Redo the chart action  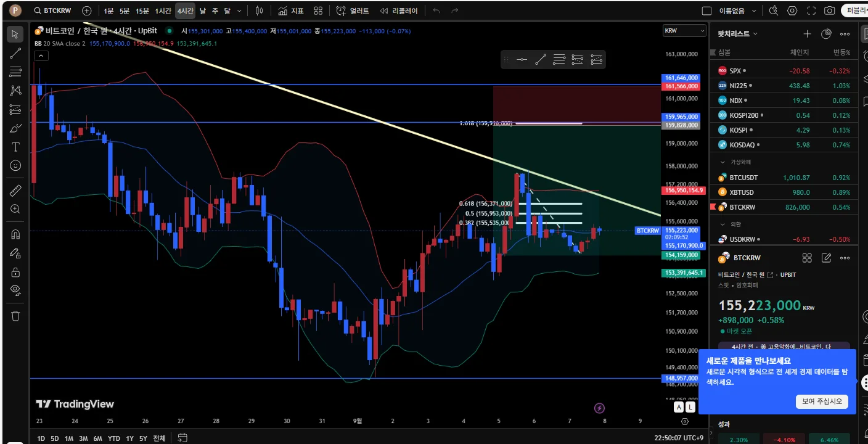coord(455,10)
